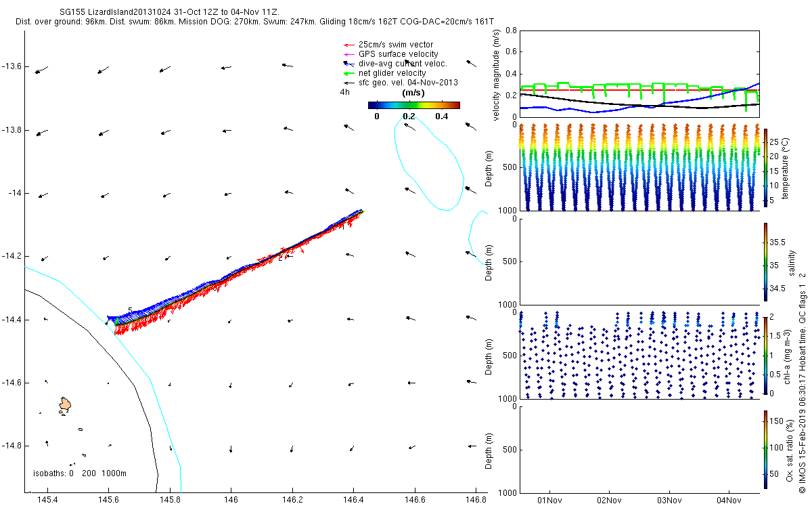This screenshot has width=812, height=508.
Task: Click latitude label '-14'
Action: 16,193
